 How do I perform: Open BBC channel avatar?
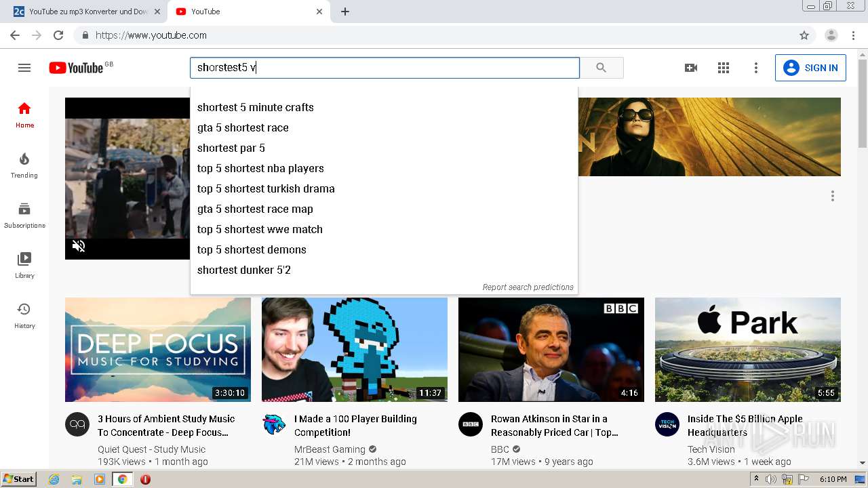coord(471,424)
